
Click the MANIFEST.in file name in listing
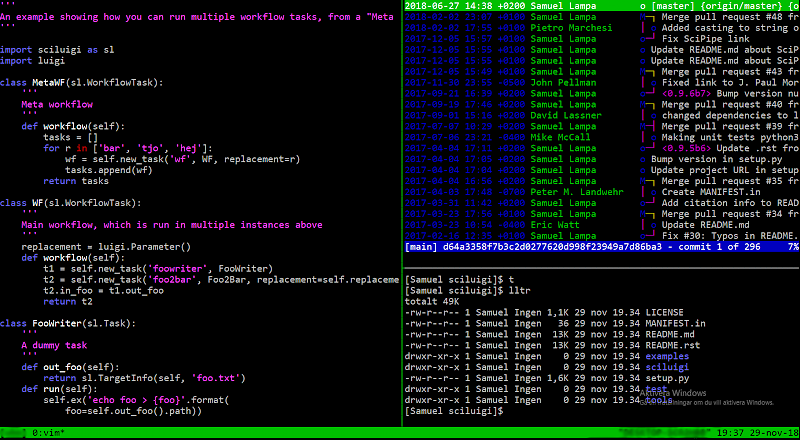[676, 323]
